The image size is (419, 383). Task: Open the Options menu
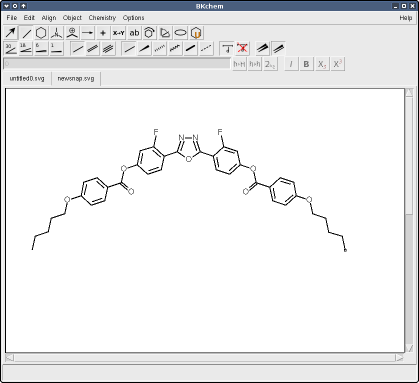tap(133, 18)
